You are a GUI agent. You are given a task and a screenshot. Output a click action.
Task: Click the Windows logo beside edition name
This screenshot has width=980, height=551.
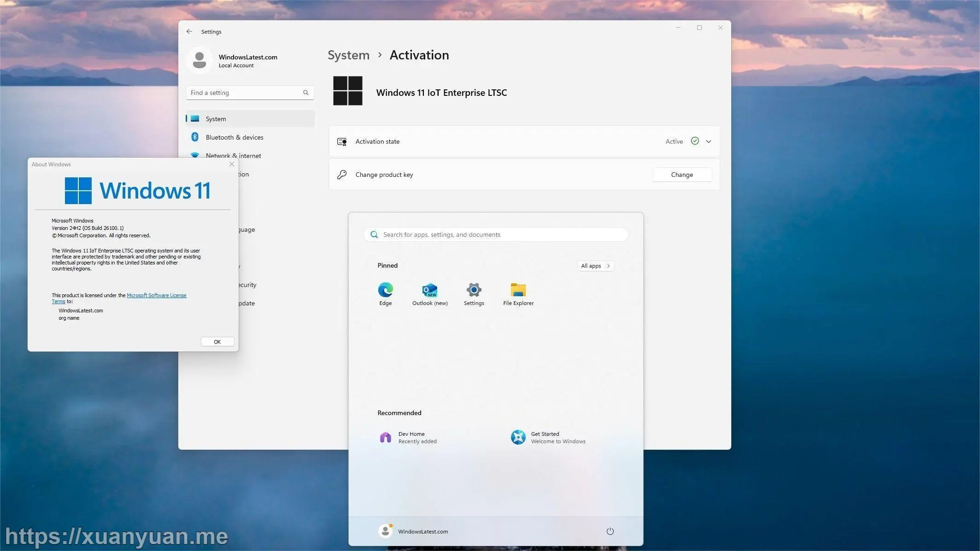pyautogui.click(x=348, y=91)
